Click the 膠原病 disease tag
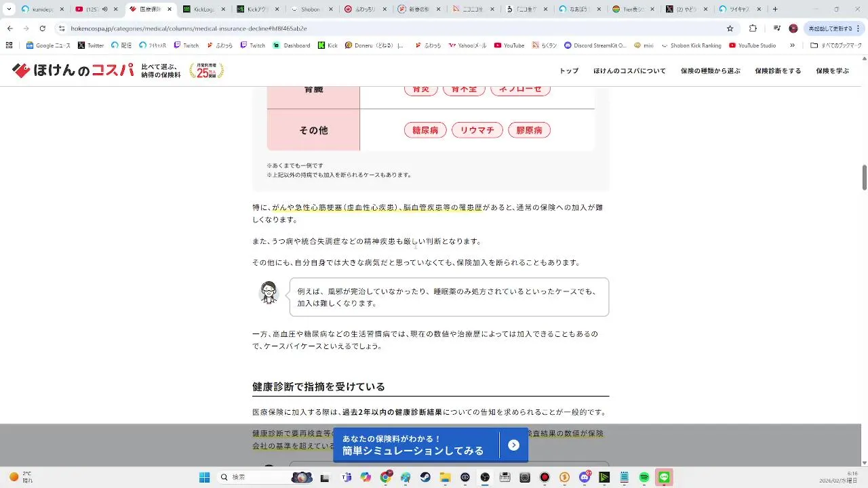868x488 pixels. [x=529, y=130]
